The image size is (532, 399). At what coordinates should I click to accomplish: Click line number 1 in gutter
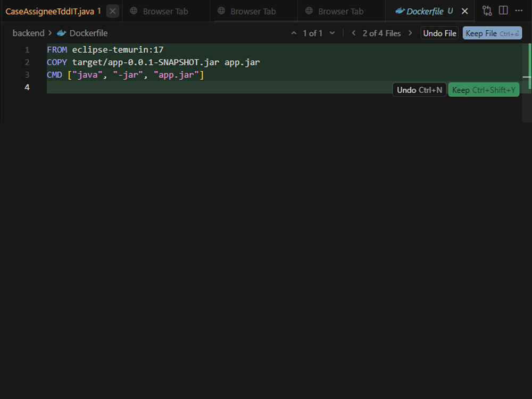tap(27, 50)
